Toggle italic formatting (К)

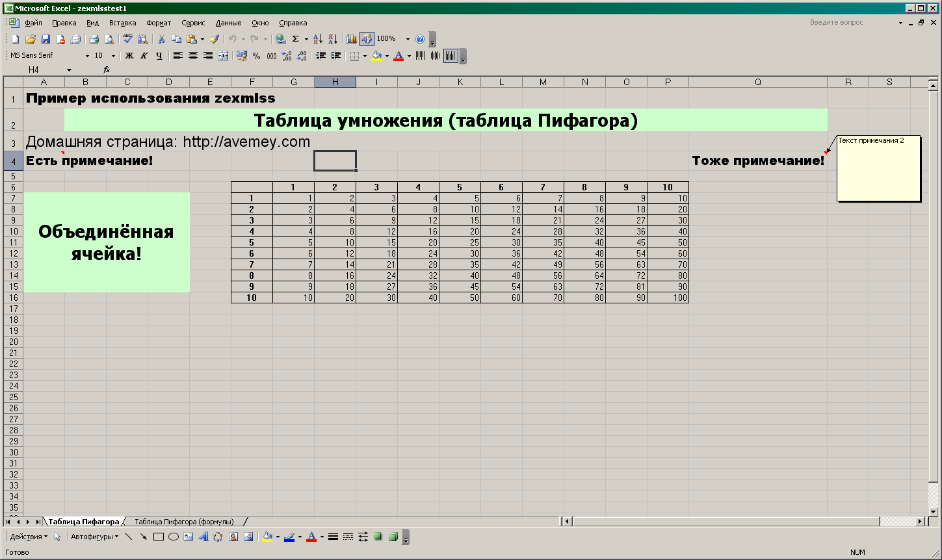[x=144, y=56]
